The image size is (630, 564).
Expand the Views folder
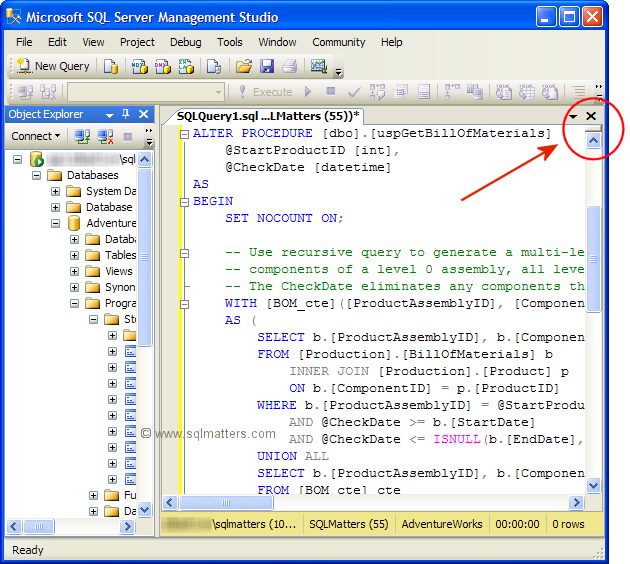(x=74, y=272)
